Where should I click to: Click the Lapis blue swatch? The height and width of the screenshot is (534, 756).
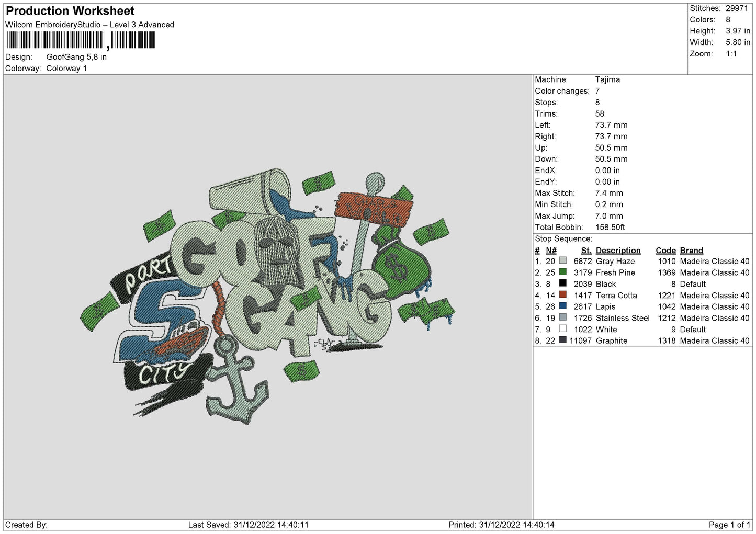563,306
